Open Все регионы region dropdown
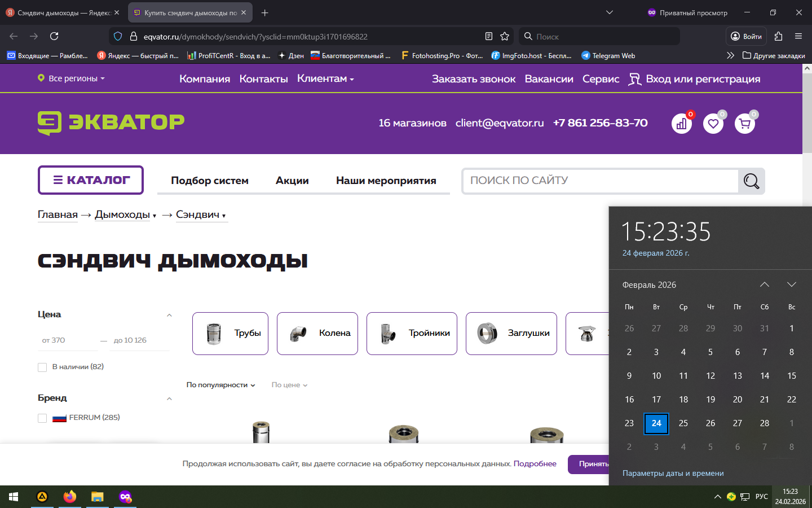Image resolution: width=812 pixels, height=508 pixels. (71, 78)
